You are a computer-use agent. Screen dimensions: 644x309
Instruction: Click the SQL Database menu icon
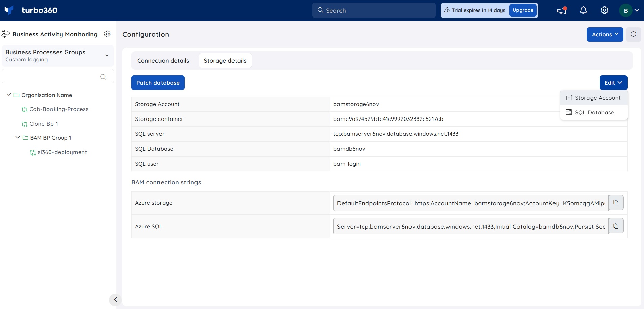(569, 112)
